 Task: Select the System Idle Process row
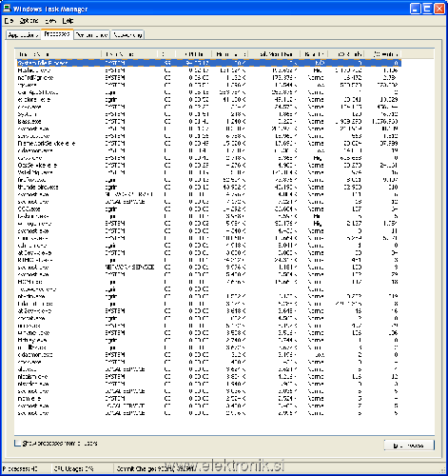pyautogui.click(x=208, y=63)
